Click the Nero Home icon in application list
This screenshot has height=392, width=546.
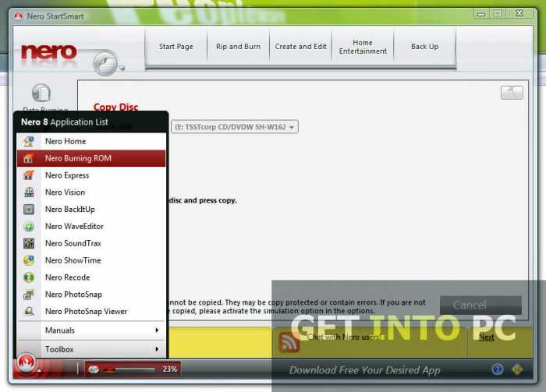pos(29,141)
